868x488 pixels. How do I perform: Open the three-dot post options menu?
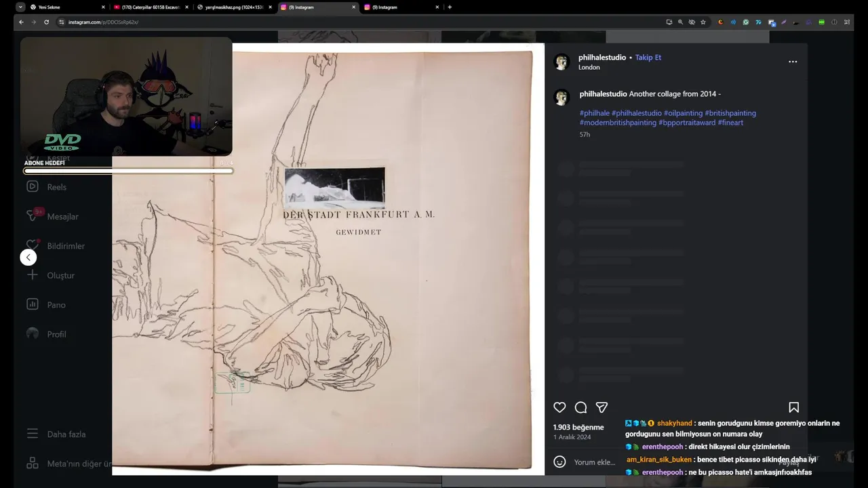point(793,62)
